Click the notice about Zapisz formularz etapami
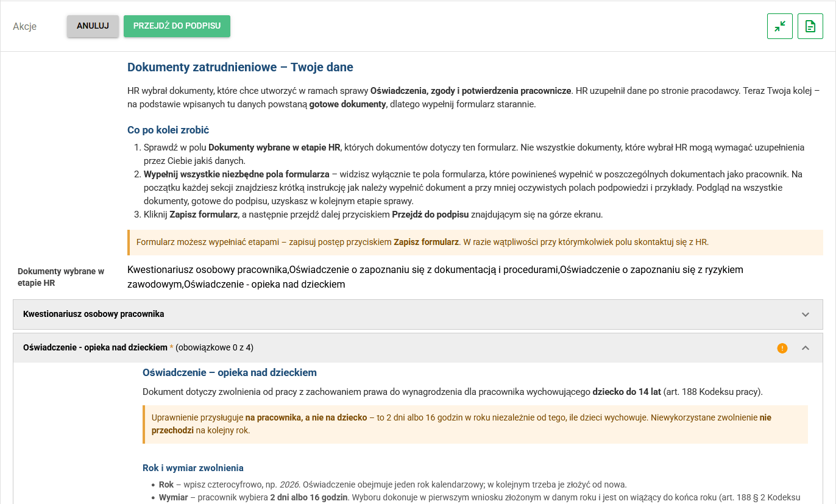 (475, 242)
